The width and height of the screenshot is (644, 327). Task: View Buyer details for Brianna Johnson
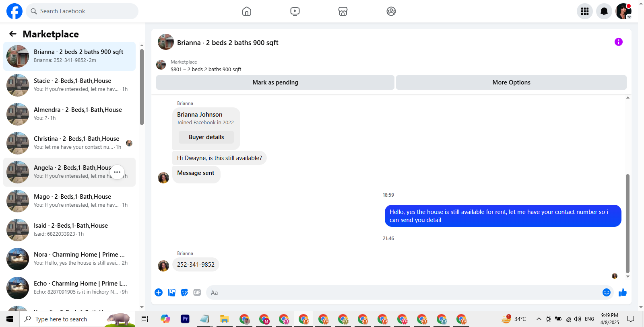click(206, 137)
